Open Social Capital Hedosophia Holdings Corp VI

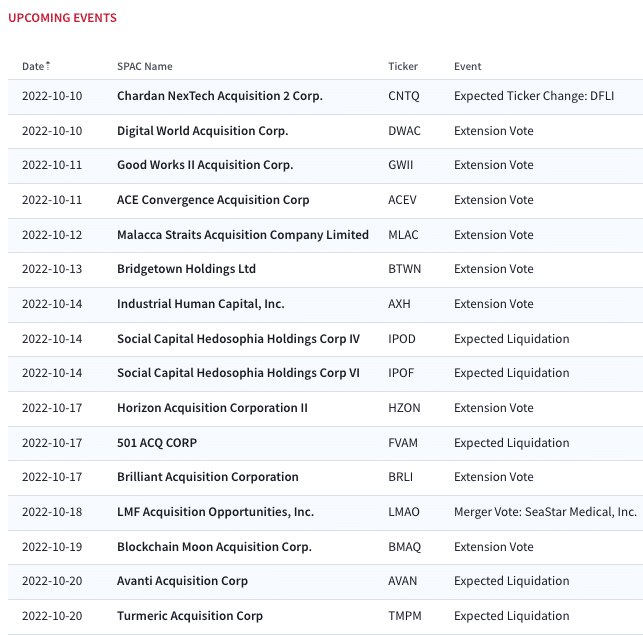tap(238, 373)
